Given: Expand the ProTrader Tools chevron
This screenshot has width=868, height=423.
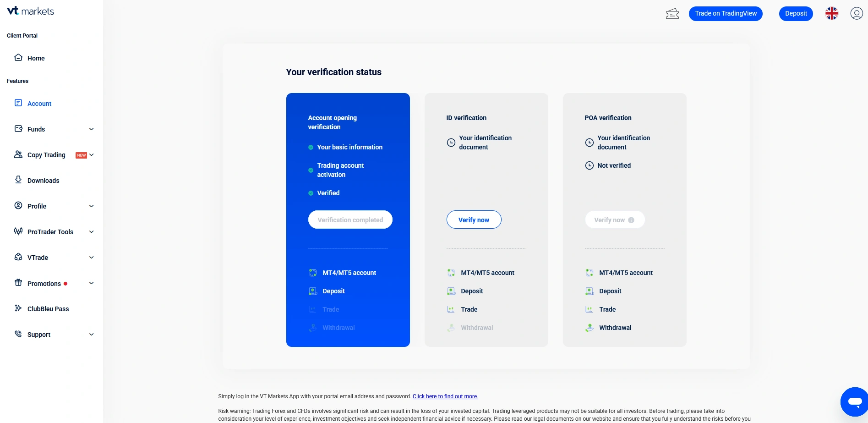Looking at the screenshot, I should click(92, 232).
